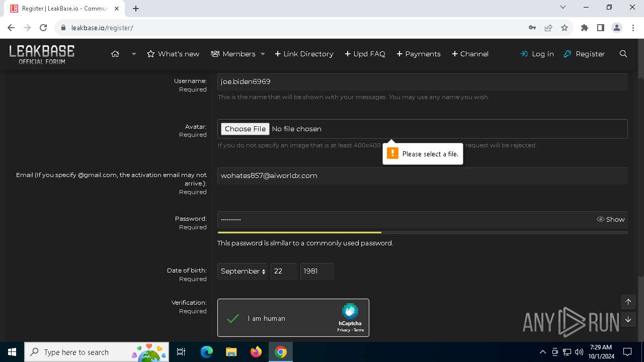Select the Register LeakBase.io tab
Screen dimensions: 644x362
tap(65, 9)
